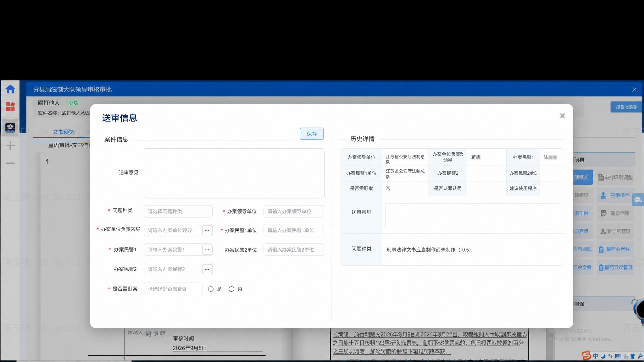The image size is (644, 362).
Task: Click the text 刑事法律文书应当制作而未制作（-0.5）
Action: tap(429, 250)
